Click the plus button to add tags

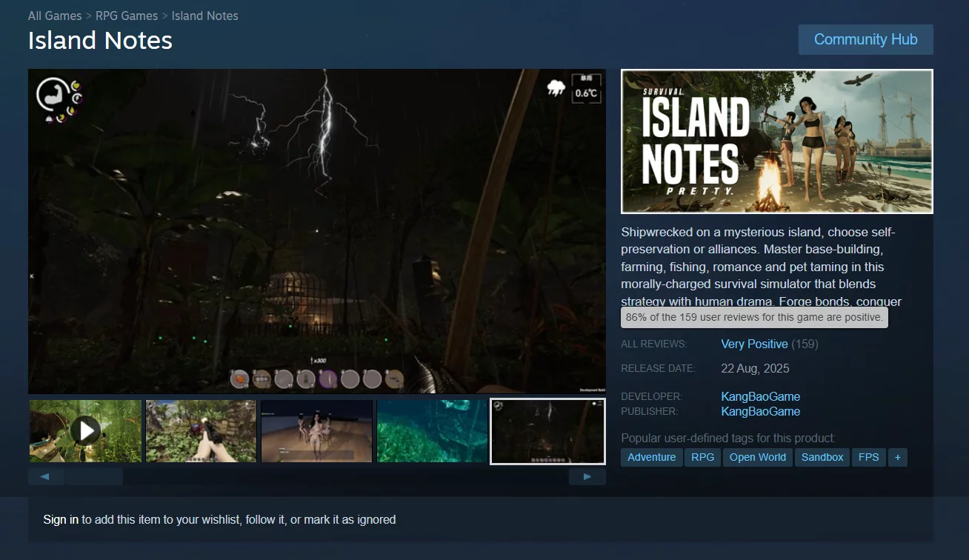pyautogui.click(x=897, y=457)
